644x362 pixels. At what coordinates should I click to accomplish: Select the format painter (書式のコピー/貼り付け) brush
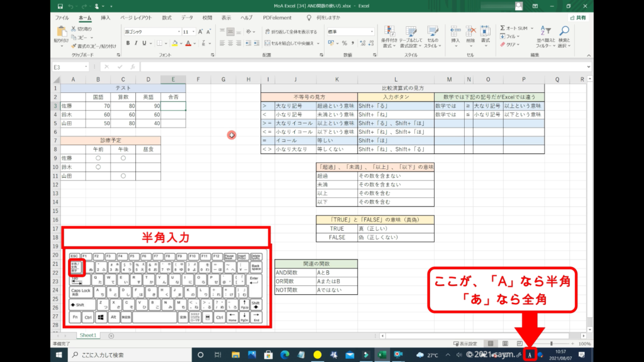pyautogui.click(x=74, y=45)
